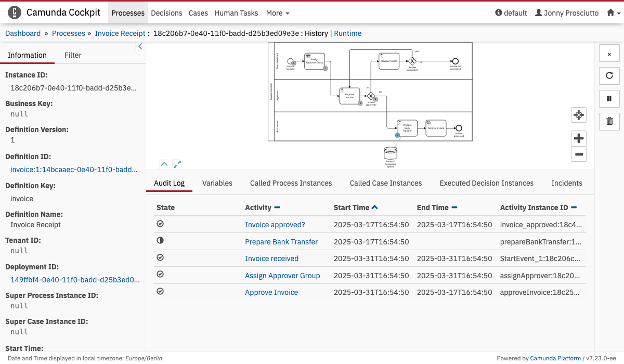Viewport: 624px width, 364px height.
Task: Click the Approve Invoice task in diagram
Action: (x=349, y=96)
